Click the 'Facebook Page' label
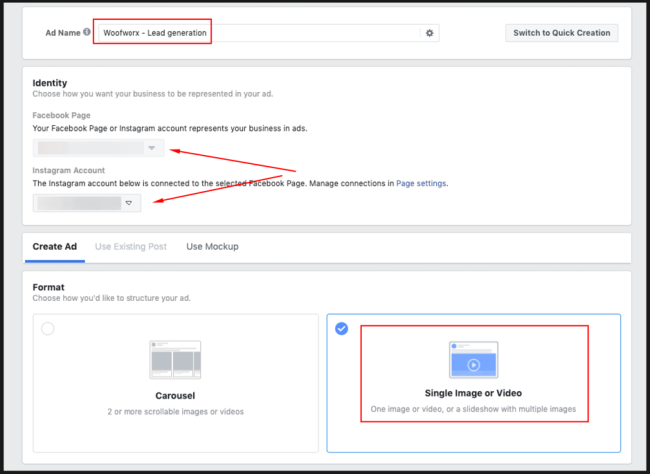Screen dimensions: 650x474 (x=61, y=115)
